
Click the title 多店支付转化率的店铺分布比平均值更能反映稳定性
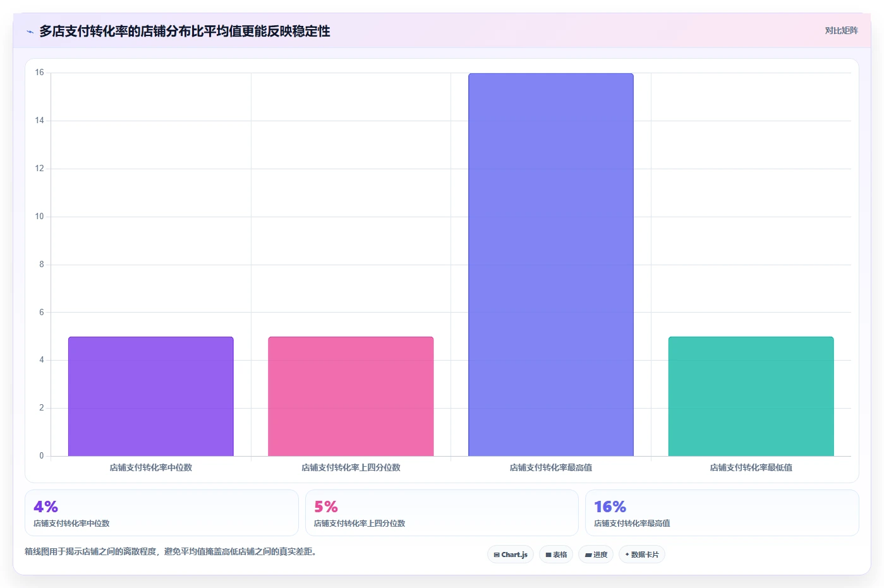(185, 32)
